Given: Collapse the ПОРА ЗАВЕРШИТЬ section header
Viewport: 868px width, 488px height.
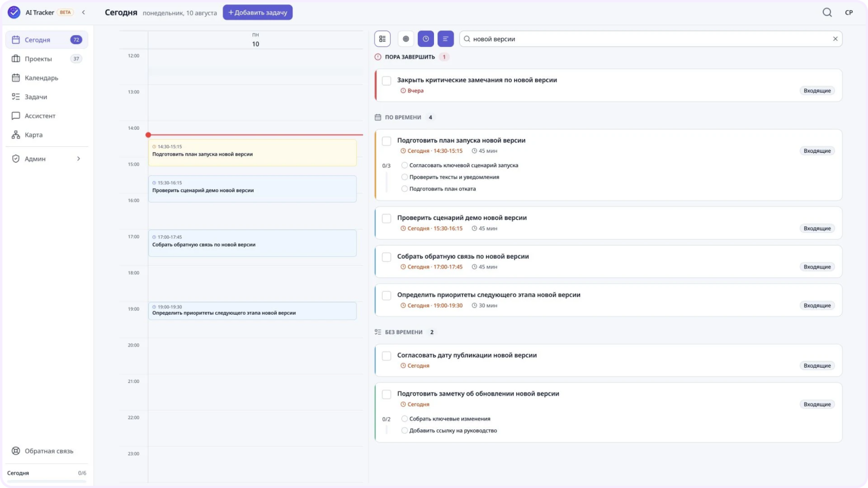Looking at the screenshot, I should pos(411,57).
